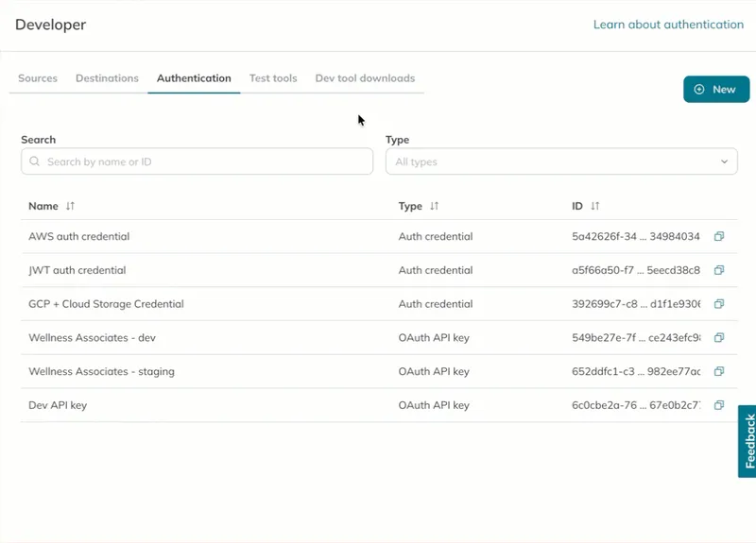Image resolution: width=756 pixels, height=543 pixels.
Task: Click ID starting 652ddfc1-c3
Action: (x=636, y=371)
